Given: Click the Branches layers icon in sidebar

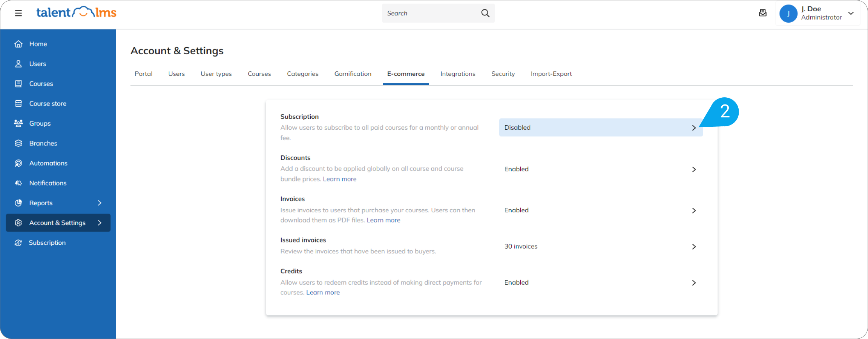Looking at the screenshot, I should click(18, 143).
